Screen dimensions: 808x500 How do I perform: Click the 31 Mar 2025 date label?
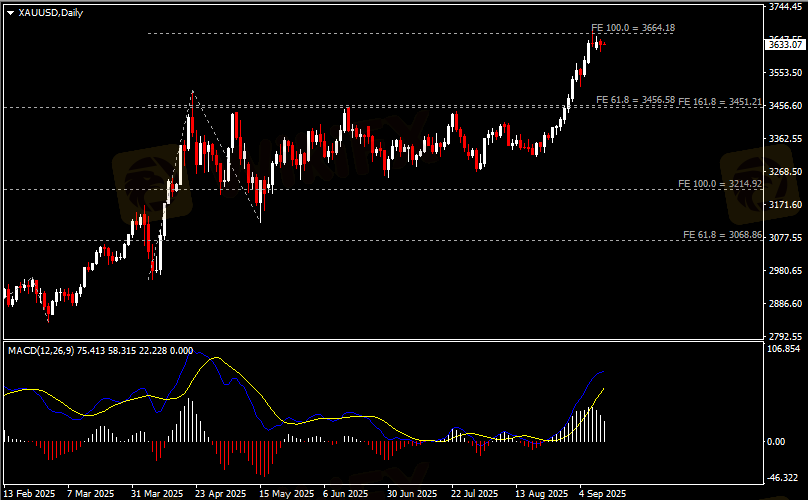point(157,494)
